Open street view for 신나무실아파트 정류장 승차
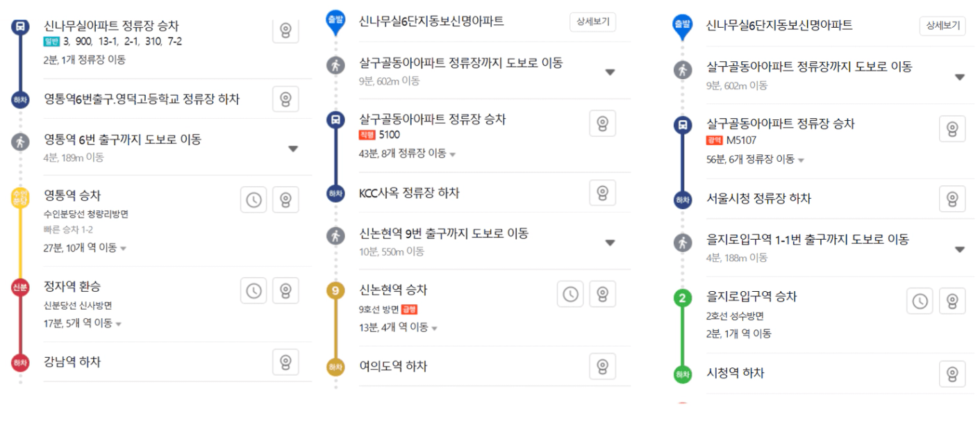 click(285, 31)
